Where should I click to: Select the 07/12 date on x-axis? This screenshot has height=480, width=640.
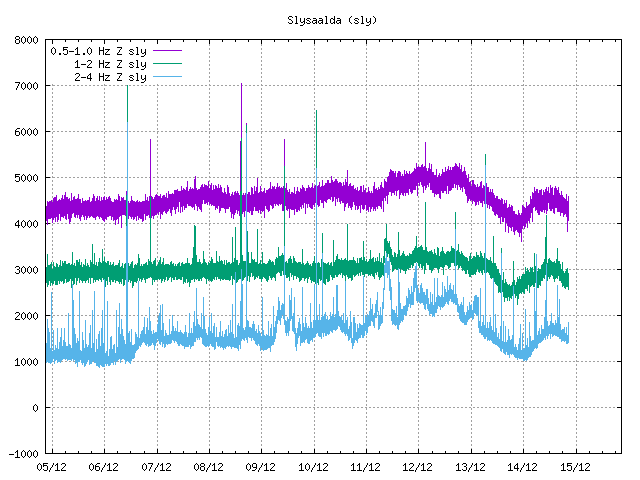click(x=156, y=467)
